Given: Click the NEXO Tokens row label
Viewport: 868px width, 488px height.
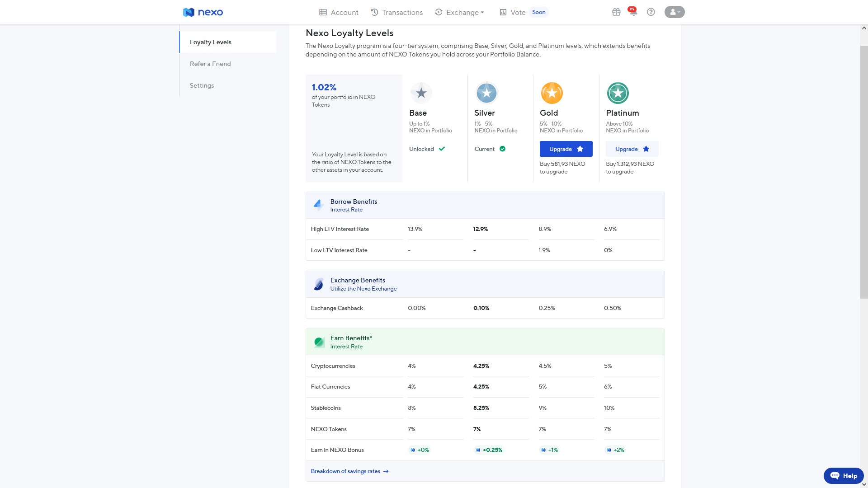Looking at the screenshot, I should pos(329,429).
